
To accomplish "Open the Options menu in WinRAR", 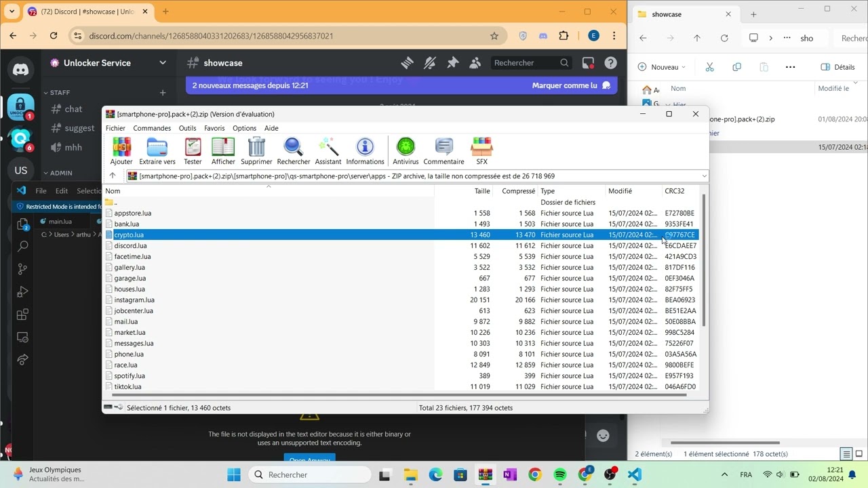I will 244,128.
